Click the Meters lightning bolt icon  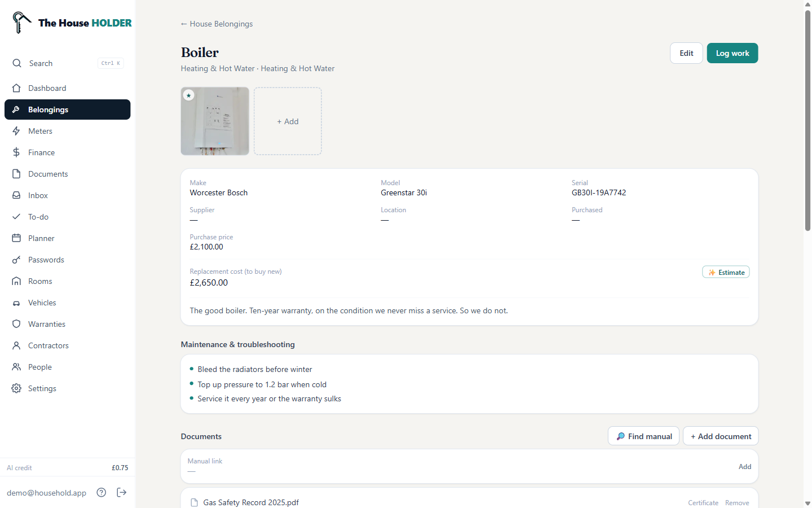[x=16, y=131]
